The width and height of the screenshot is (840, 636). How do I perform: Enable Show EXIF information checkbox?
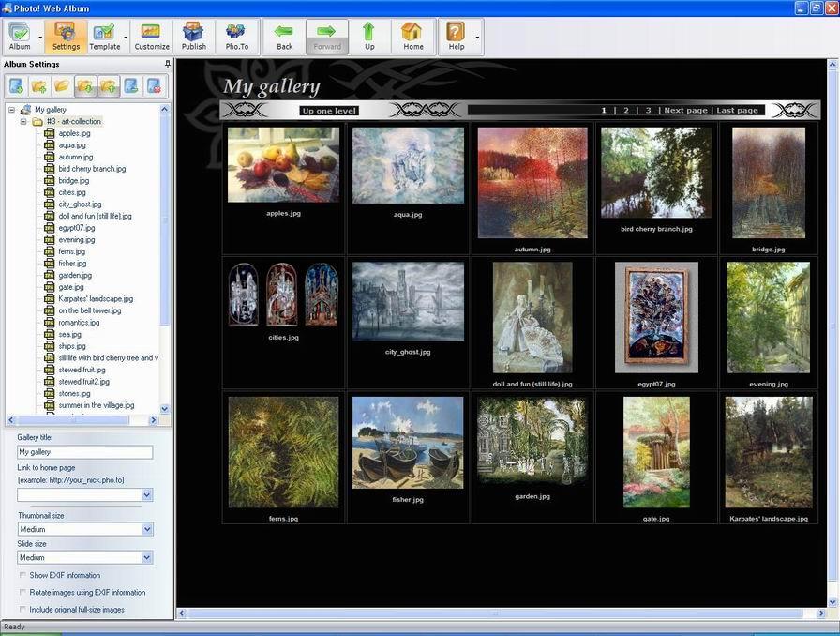22,575
